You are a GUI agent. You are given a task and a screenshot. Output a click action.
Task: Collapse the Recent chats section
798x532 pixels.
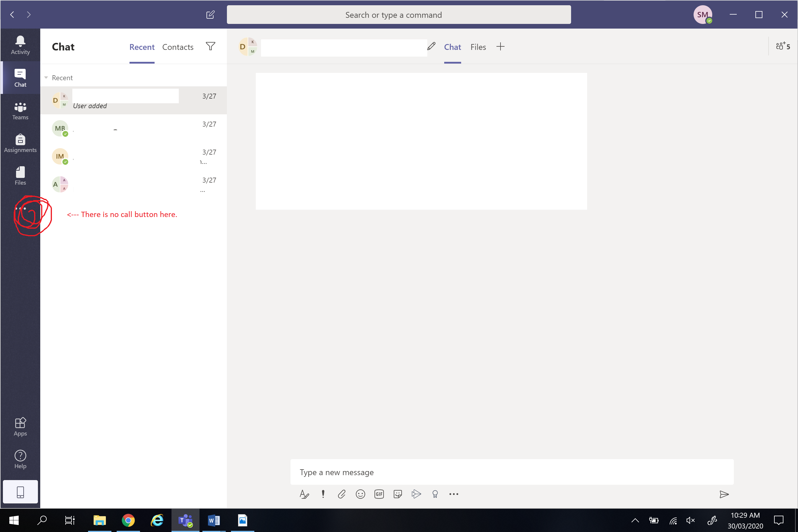click(x=46, y=78)
